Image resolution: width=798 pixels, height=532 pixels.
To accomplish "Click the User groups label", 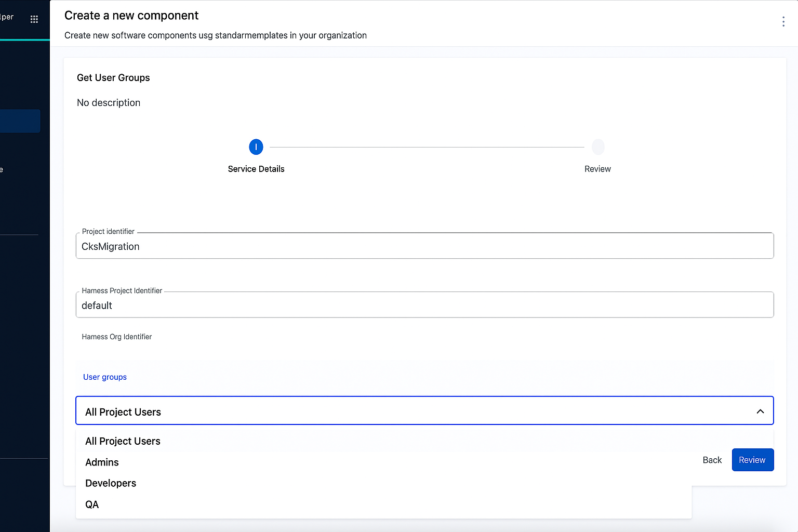I will coord(105,377).
